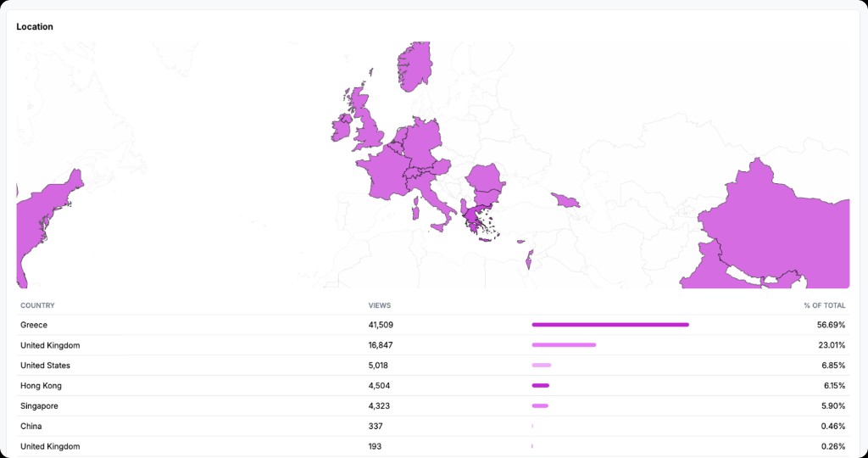Image resolution: width=868 pixels, height=458 pixels.
Task: Select the Greece row in the table
Action: [x=34, y=325]
